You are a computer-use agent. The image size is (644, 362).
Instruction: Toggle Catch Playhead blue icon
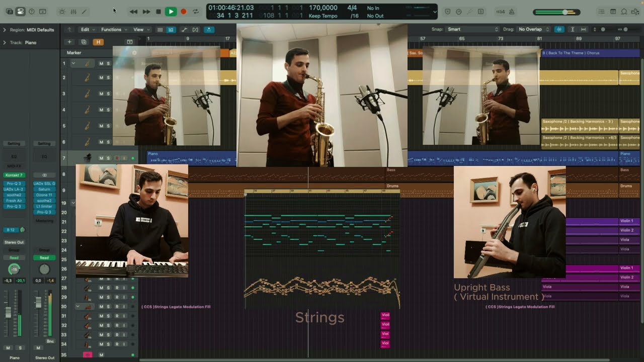(208, 30)
